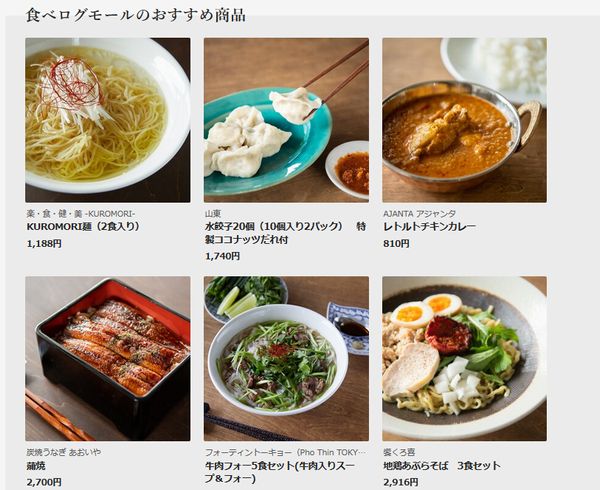The width and height of the screenshot is (600, 490).
Task: Open the grilled eel box photo
Action: (x=108, y=358)
